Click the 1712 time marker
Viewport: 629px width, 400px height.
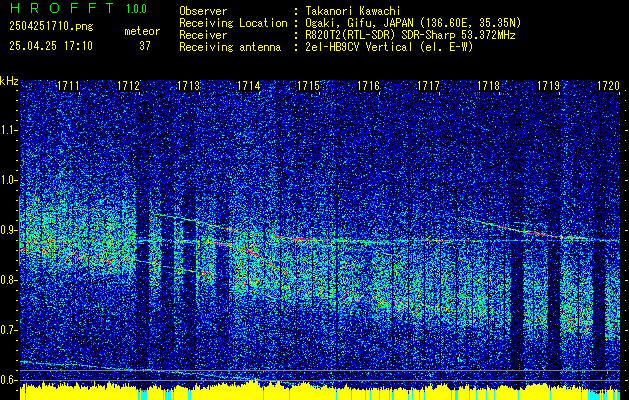128,85
